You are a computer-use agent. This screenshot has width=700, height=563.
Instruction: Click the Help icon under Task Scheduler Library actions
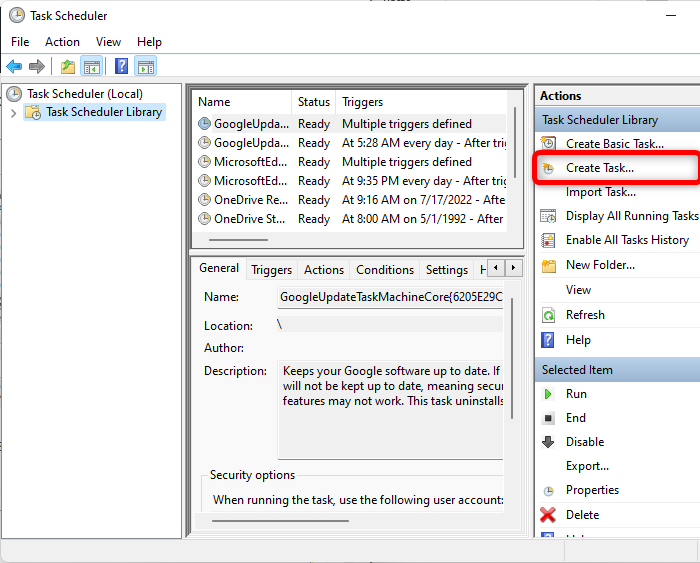[x=548, y=340]
